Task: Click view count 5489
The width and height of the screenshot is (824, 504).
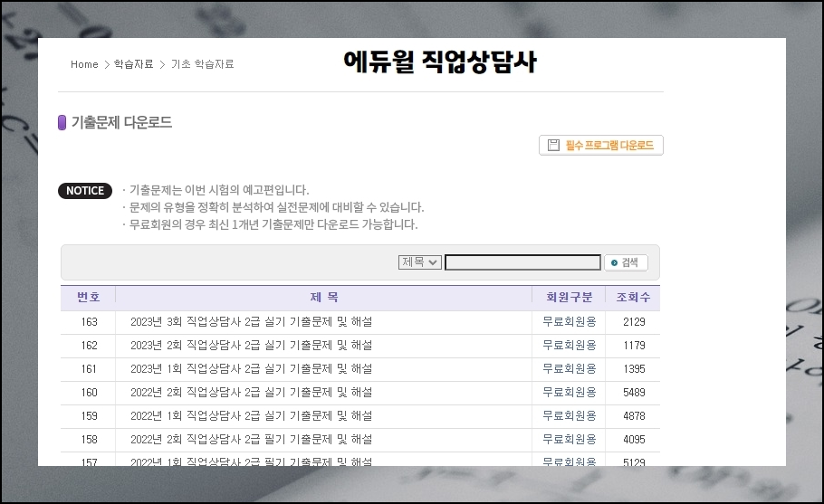Action: pyautogui.click(x=634, y=393)
